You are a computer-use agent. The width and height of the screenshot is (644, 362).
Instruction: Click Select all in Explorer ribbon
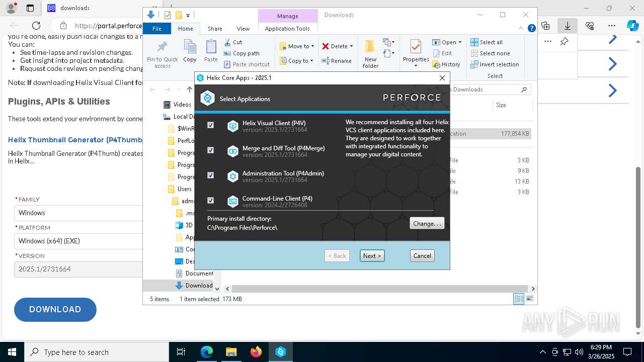[487, 42]
